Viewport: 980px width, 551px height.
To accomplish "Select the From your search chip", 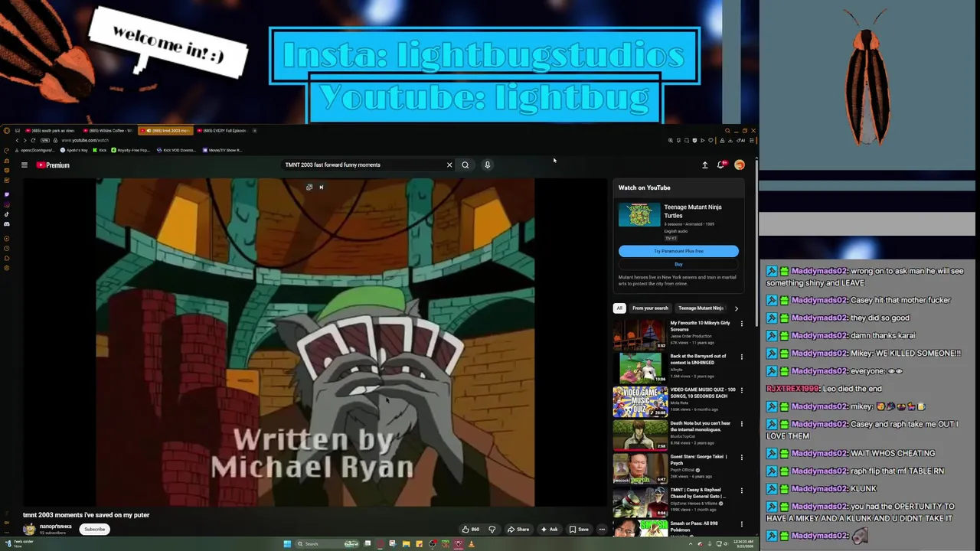I will pos(650,308).
